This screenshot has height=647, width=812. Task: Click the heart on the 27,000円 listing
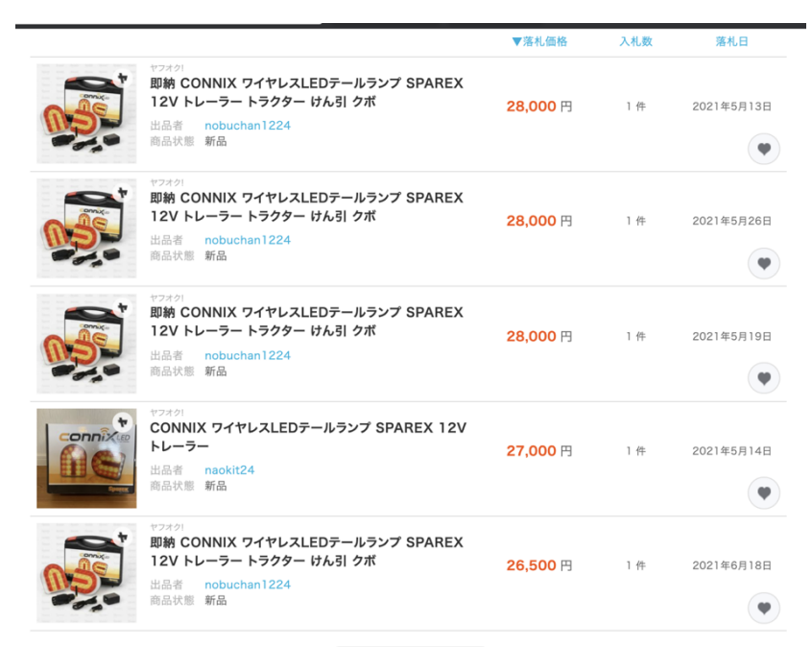[x=763, y=493]
